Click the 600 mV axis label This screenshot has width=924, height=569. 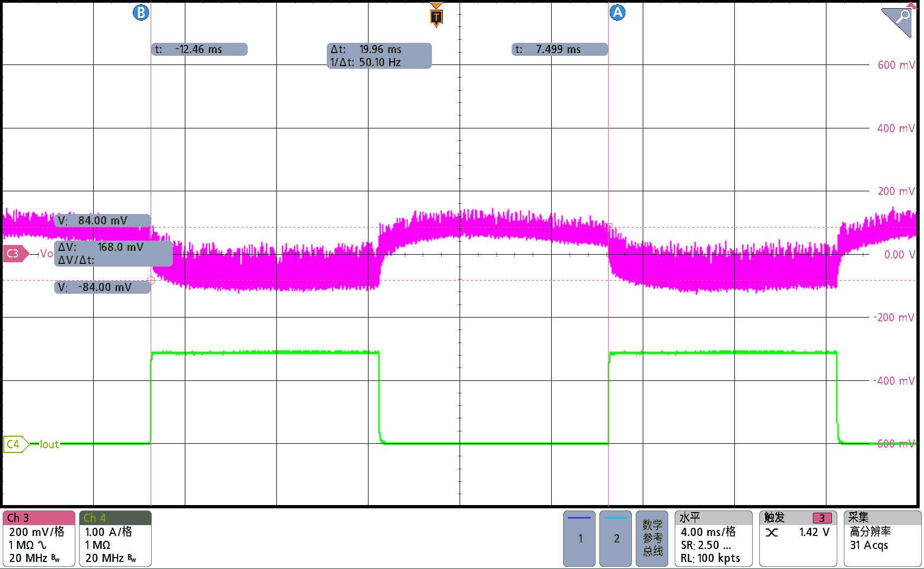click(896, 65)
